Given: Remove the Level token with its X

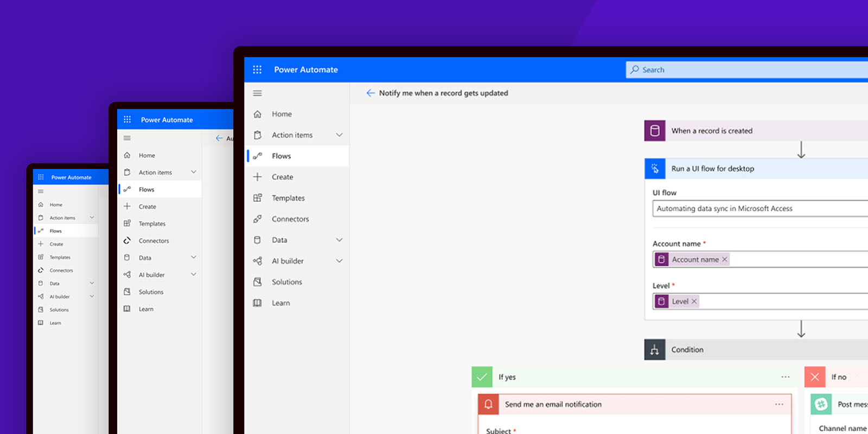Looking at the screenshot, I should [x=694, y=302].
